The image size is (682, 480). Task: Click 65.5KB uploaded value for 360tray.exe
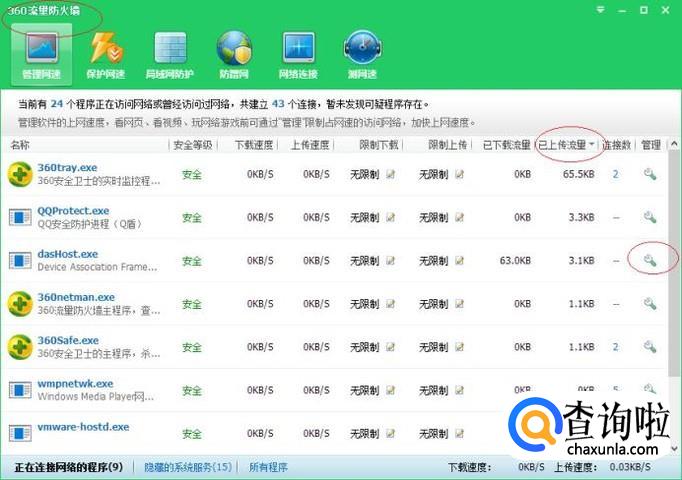click(578, 174)
